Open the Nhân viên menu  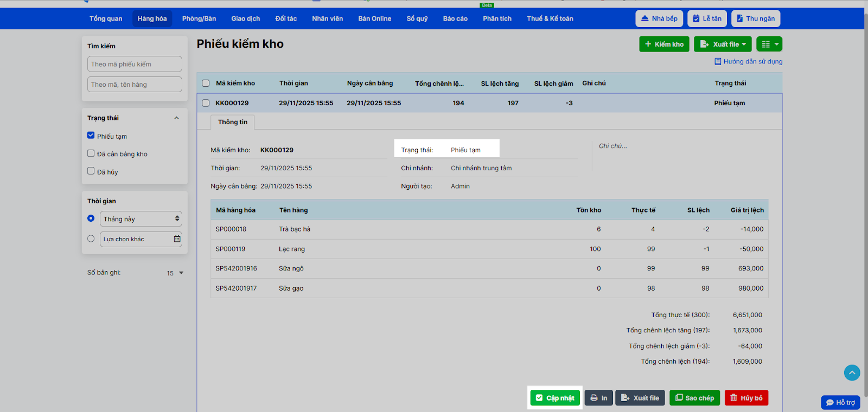pos(328,18)
